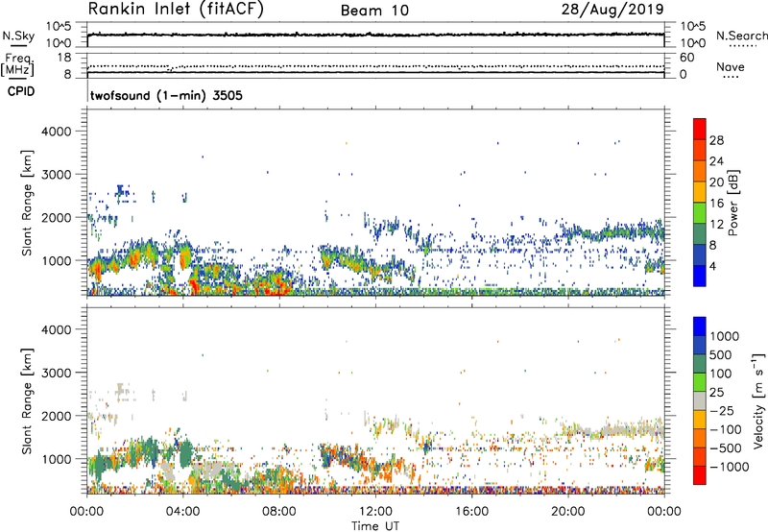Viewport: 768px width, 532px height.
Task: Click the 'Nave' legend label
Action: click(x=731, y=66)
